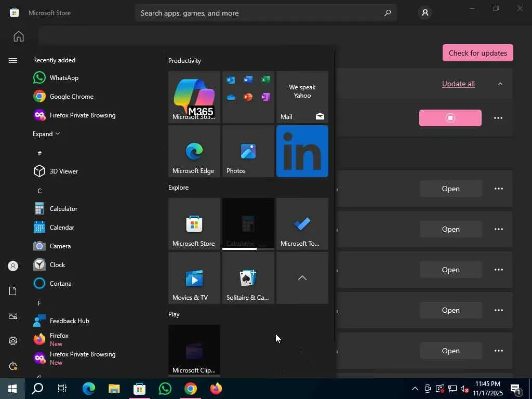Open the Photos tile
Image resolution: width=532 pixels, height=399 pixels.
coord(248,151)
